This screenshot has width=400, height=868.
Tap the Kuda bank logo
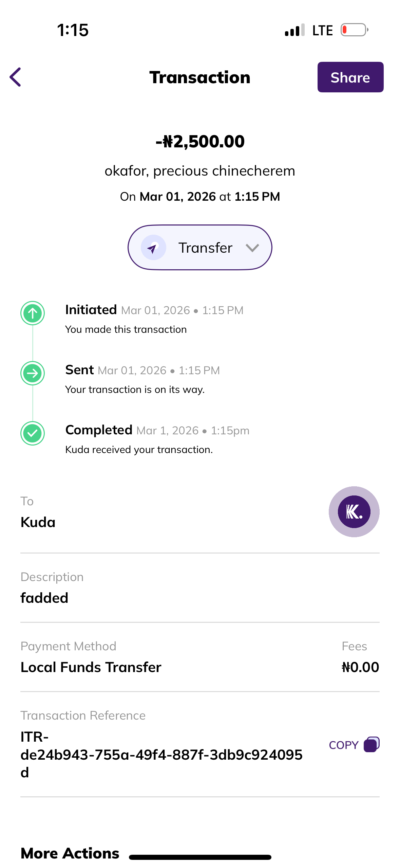(354, 511)
